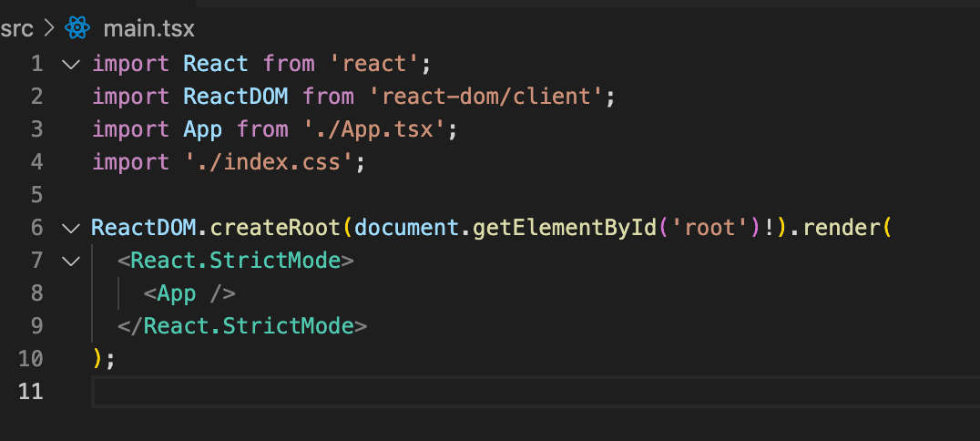Click the createRoot method name
Image resolution: width=980 pixels, height=441 pixels.
point(276,228)
